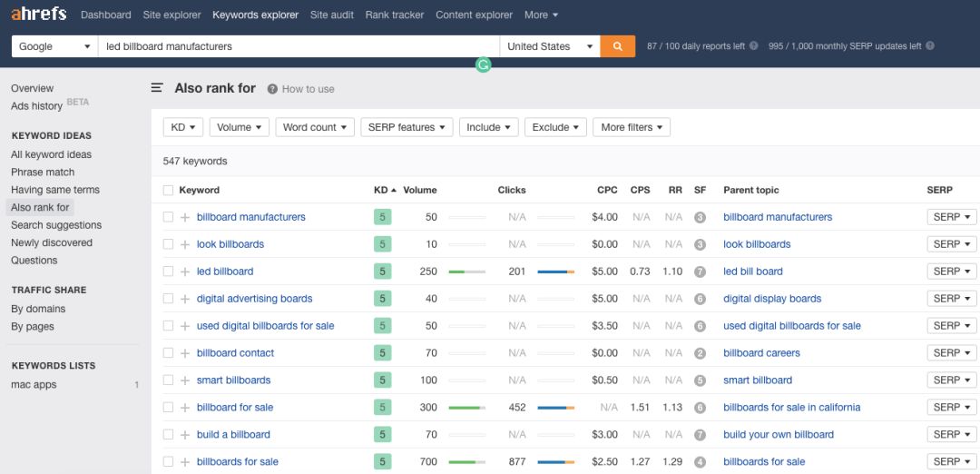Click the green Grammarly icon below search field
Screen dimensions: 980x474
[483, 64]
